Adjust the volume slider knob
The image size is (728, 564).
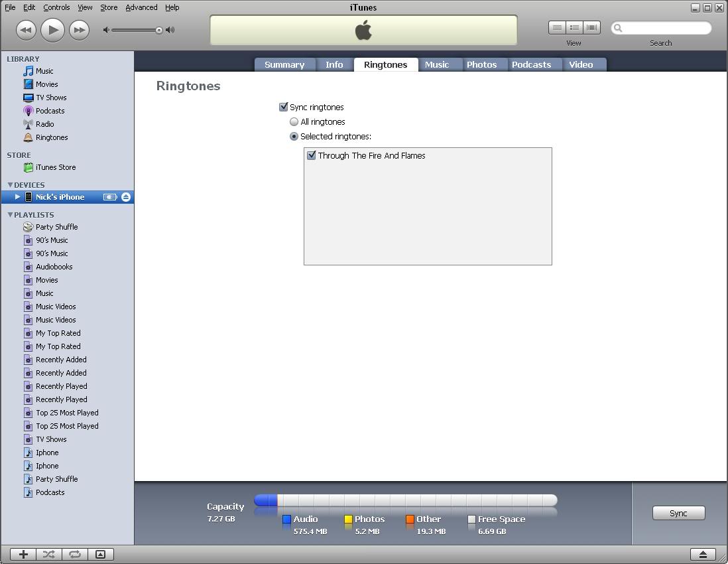(158, 31)
